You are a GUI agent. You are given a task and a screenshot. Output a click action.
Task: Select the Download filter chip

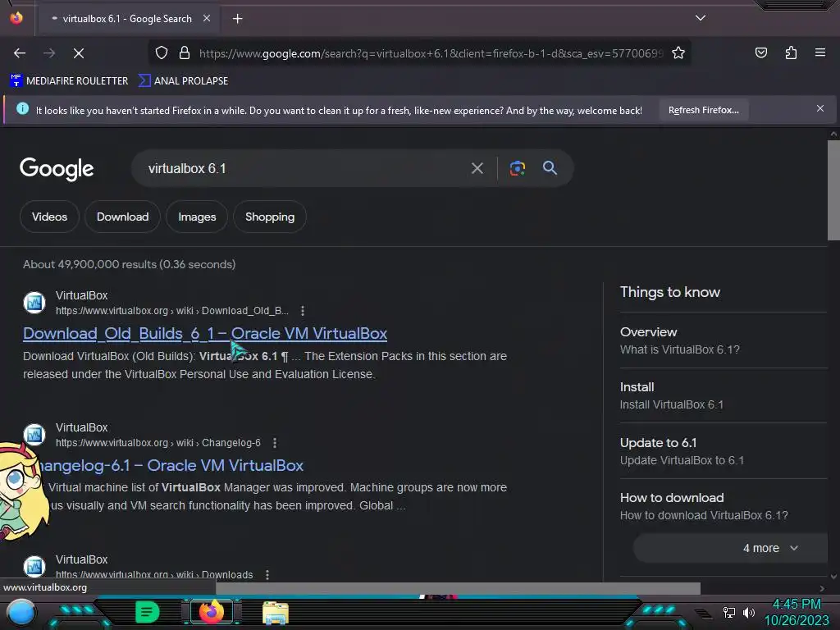click(x=123, y=217)
